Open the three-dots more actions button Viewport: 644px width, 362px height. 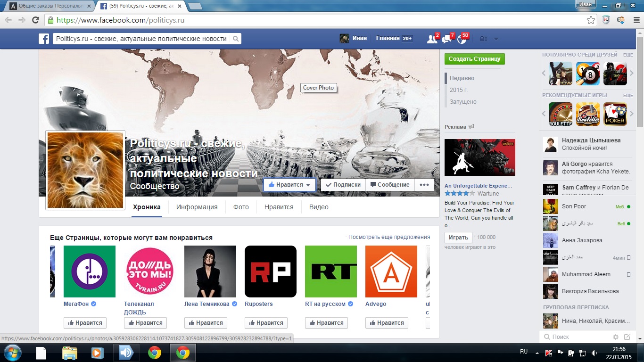(424, 185)
